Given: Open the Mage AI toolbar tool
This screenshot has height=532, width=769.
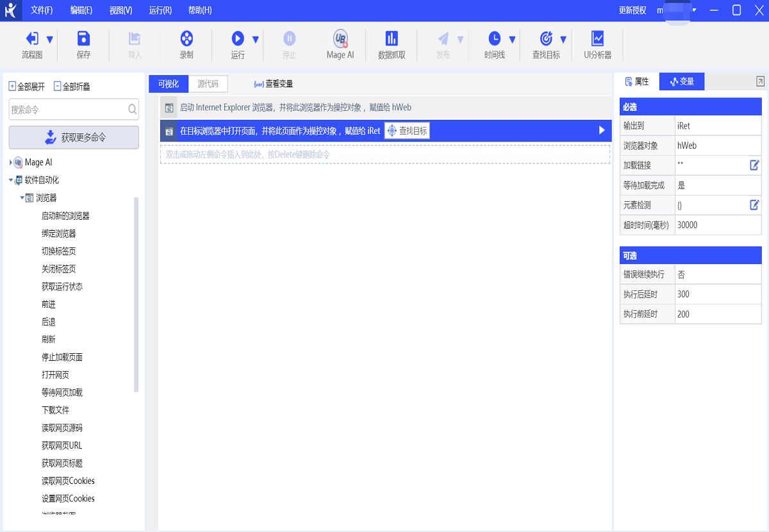Looking at the screenshot, I should pos(340,39).
